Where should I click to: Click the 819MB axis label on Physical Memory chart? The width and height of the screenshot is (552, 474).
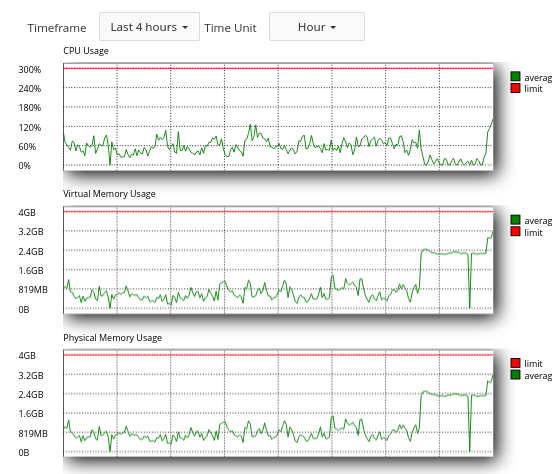pyautogui.click(x=33, y=434)
